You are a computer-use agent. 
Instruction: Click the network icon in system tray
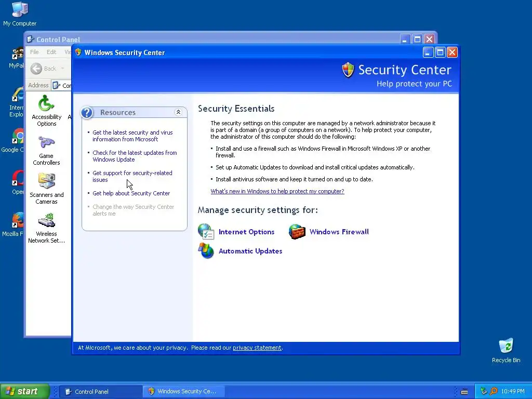tap(484, 391)
